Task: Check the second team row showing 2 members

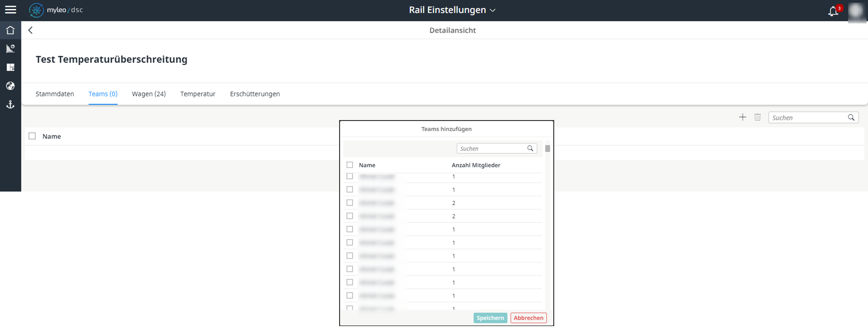Action: click(350, 216)
